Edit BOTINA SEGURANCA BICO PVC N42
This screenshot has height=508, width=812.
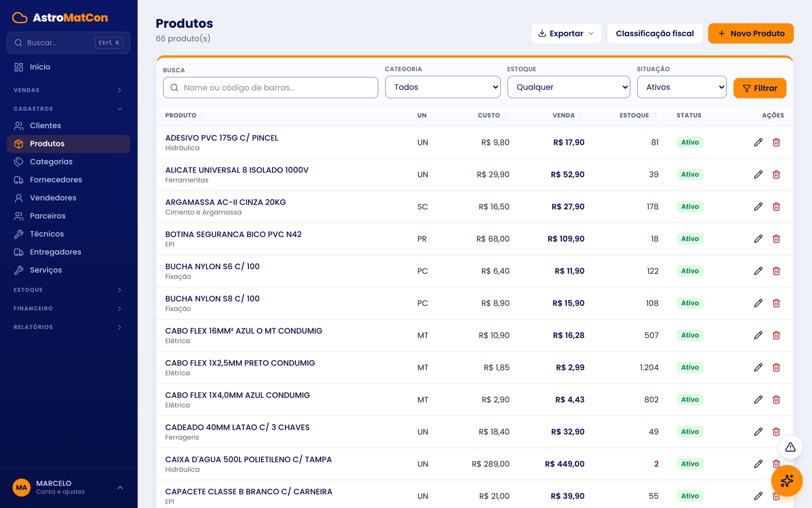(x=758, y=239)
